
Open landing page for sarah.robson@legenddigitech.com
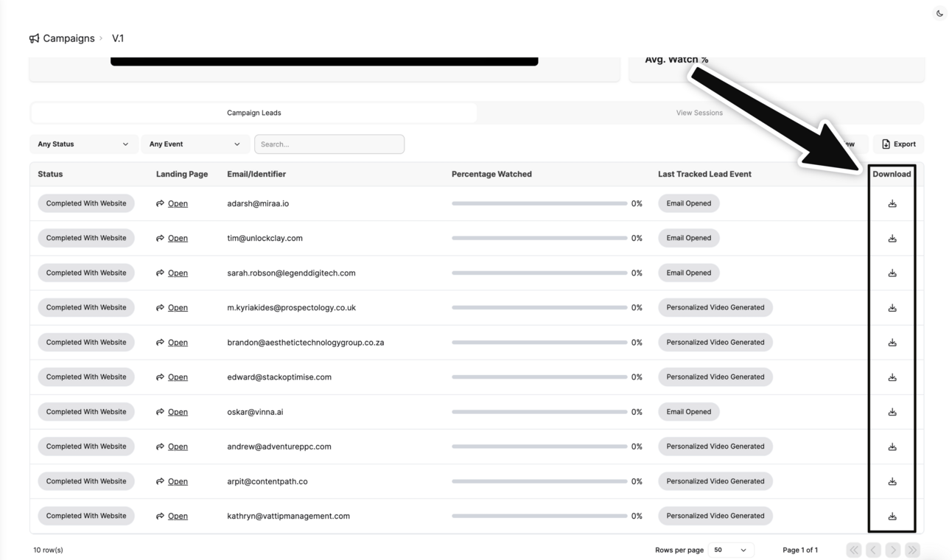pyautogui.click(x=172, y=273)
